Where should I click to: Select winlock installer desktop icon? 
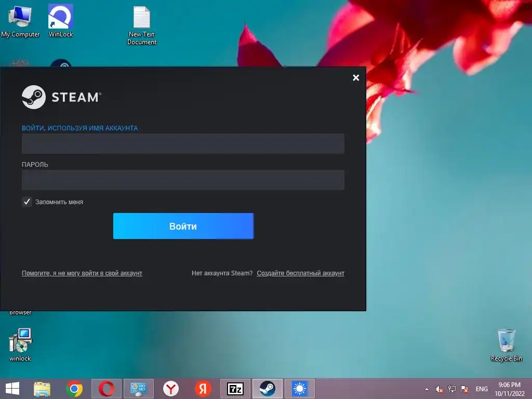20,344
